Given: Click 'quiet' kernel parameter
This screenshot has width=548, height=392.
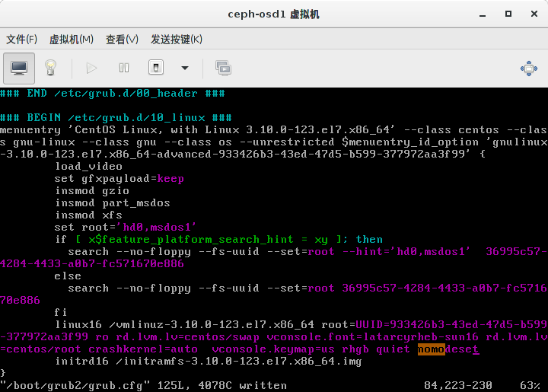Looking at the screenshot, I should click(x=393, y=349).
